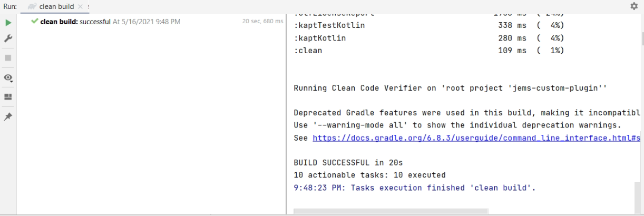The width and height of the screenshot is (644, 216).
Task: Click the horizontal scrollbar under console
Action: 390,212
